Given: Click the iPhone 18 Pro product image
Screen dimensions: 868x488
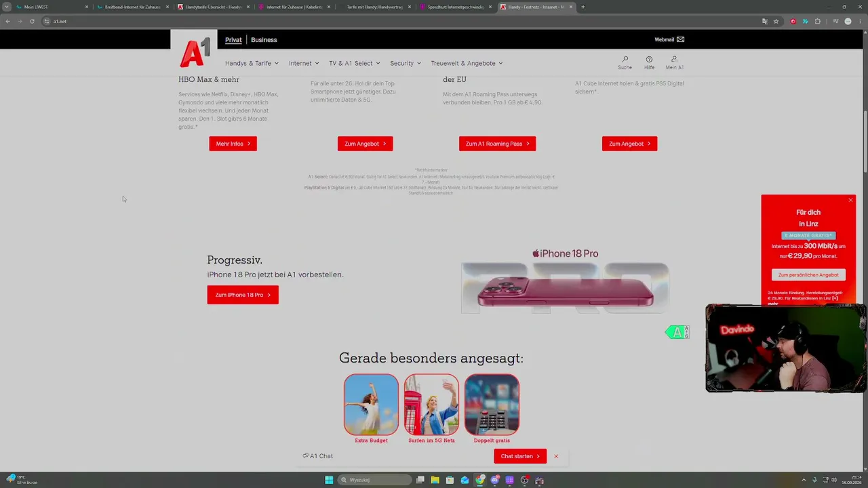Looking at the screenshot, I should pos(566,288).
